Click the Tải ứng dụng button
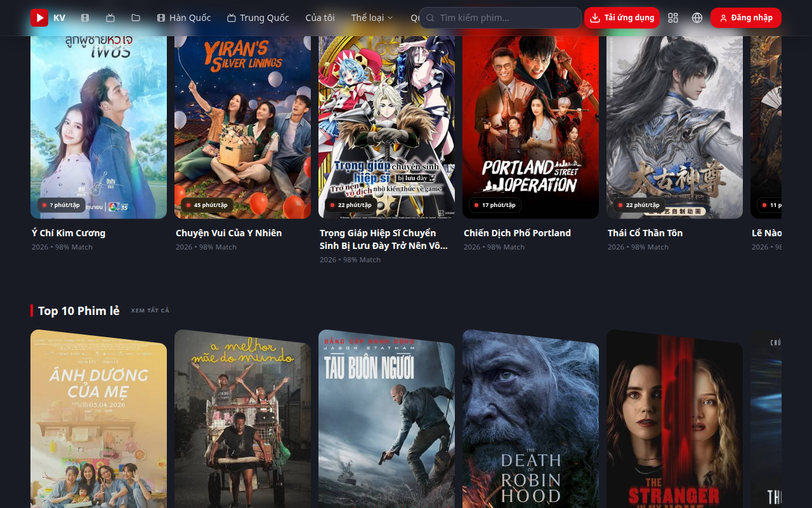Viewport: 812px width, 508px height. (x=622, y=18)
